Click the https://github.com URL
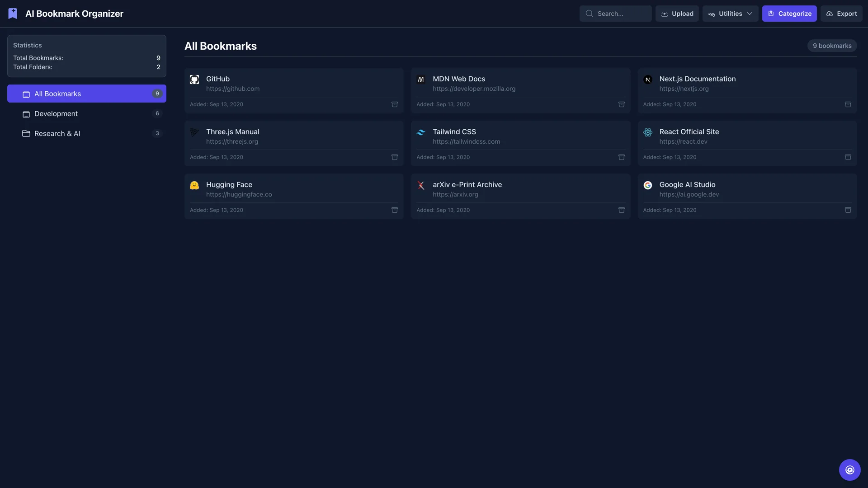Image resolution: width=868 pixels, height=488 pixels. coord(233,89)
